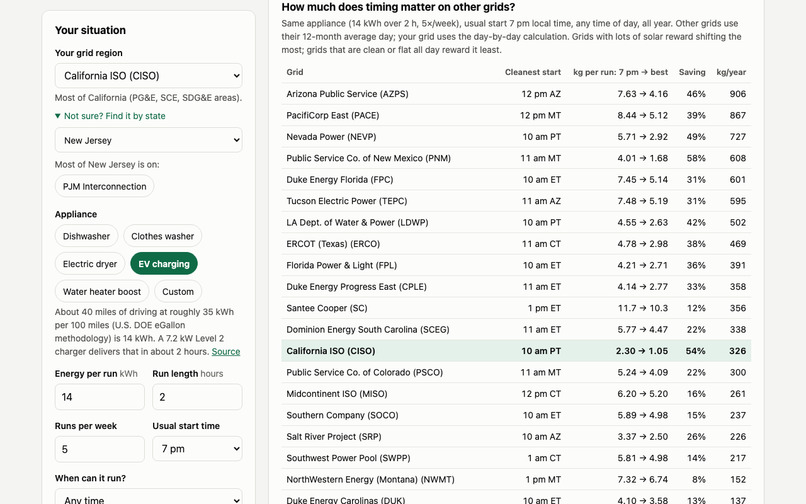Open the Source link for eGallon methodology
The image size is (806, 504).
click(x=226, y=352)
